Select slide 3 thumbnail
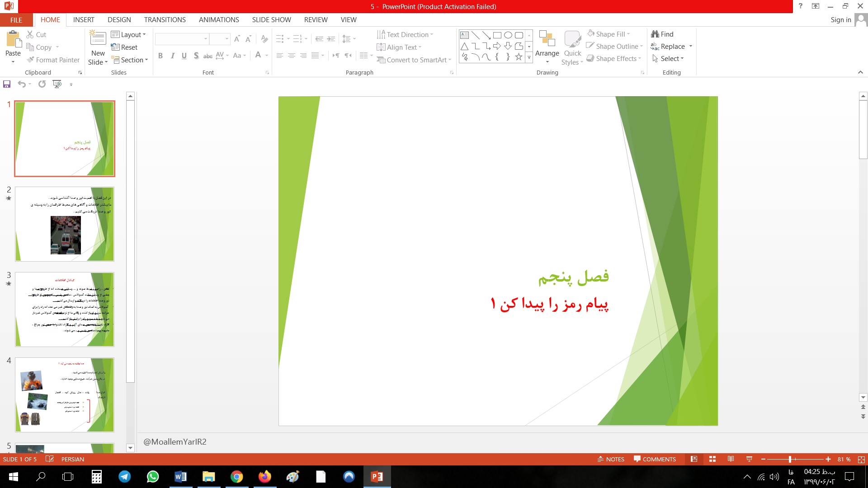The image size is (868, 488). 65,310
